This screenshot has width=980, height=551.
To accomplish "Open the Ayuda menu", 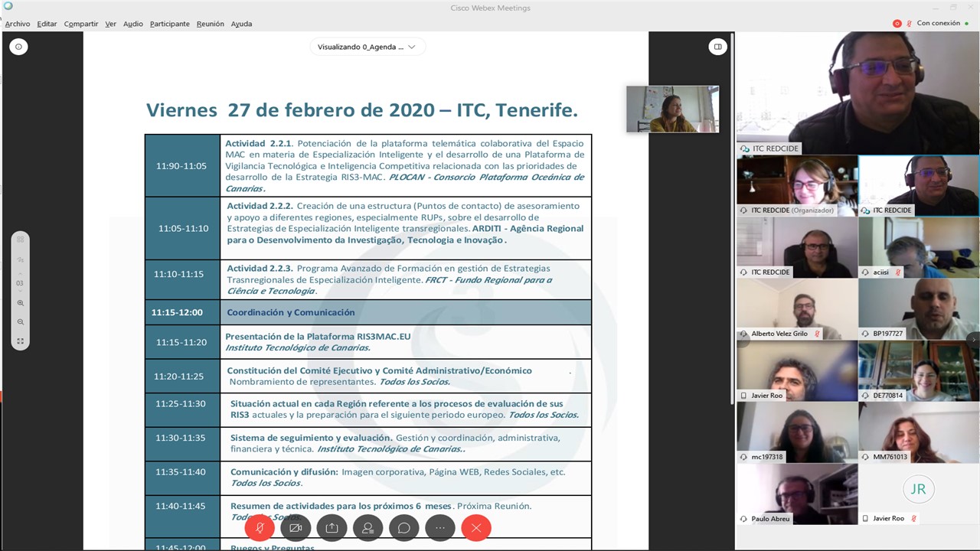I will pyautogui.click(x=242, y=24).
